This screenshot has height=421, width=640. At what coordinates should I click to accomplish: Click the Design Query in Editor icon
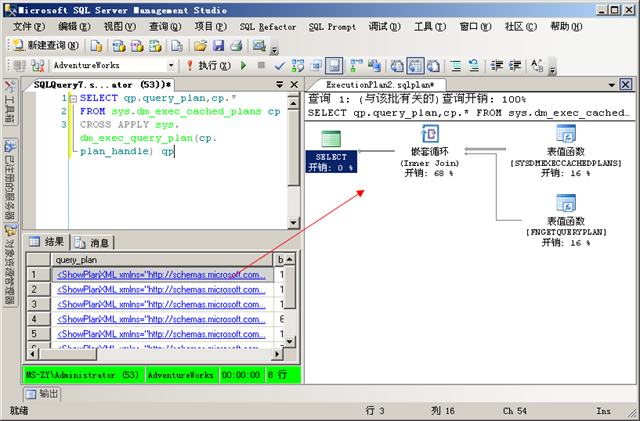[x=316, y=65]
